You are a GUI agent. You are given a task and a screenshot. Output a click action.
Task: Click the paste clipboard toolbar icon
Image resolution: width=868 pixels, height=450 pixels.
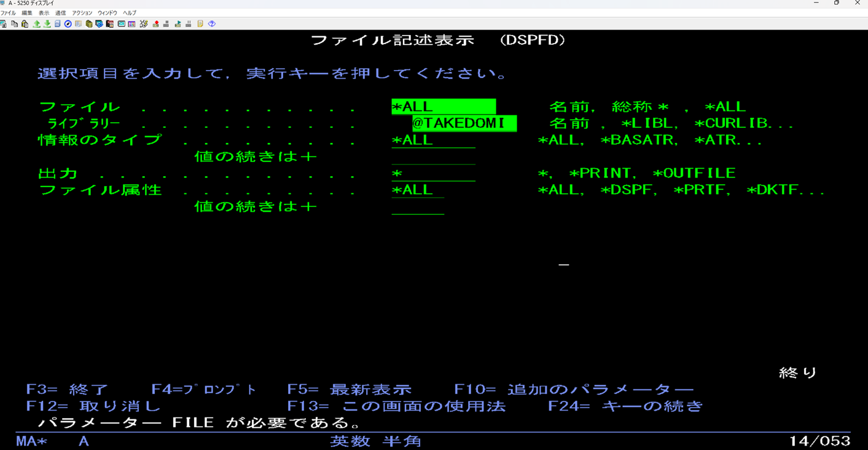(25, 24)
